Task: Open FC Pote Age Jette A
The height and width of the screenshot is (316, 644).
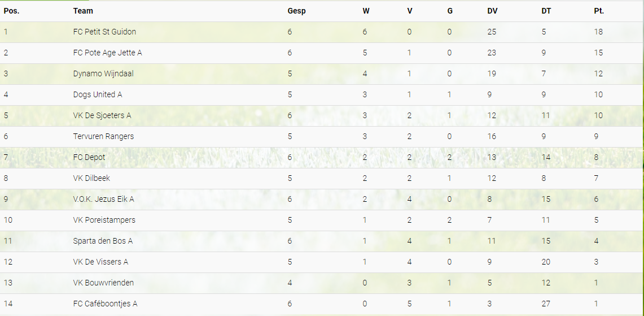Action: tap(108, 53)
